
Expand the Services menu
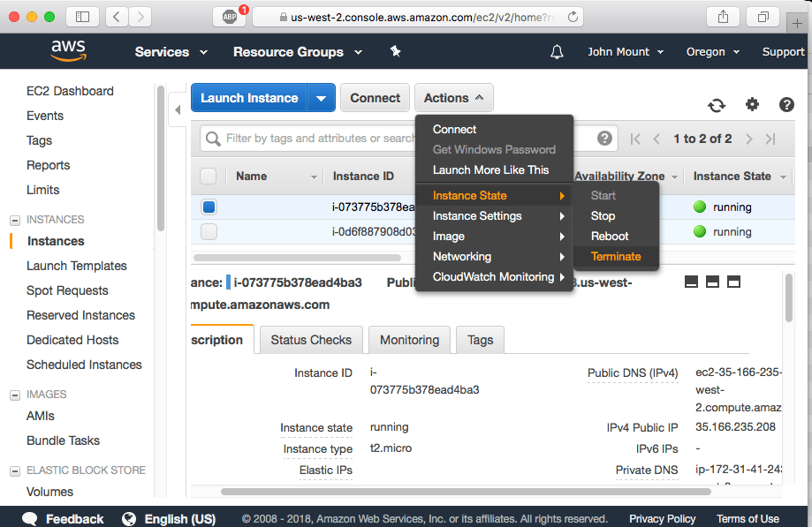pyautogui.click(x=171, y=52)
